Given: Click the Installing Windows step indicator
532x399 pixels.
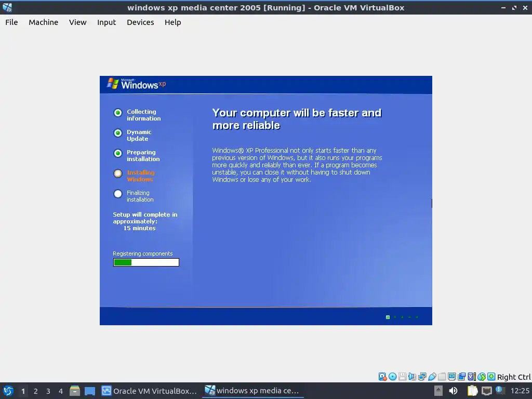Looking at the screenshot, I should coord(118,174).
